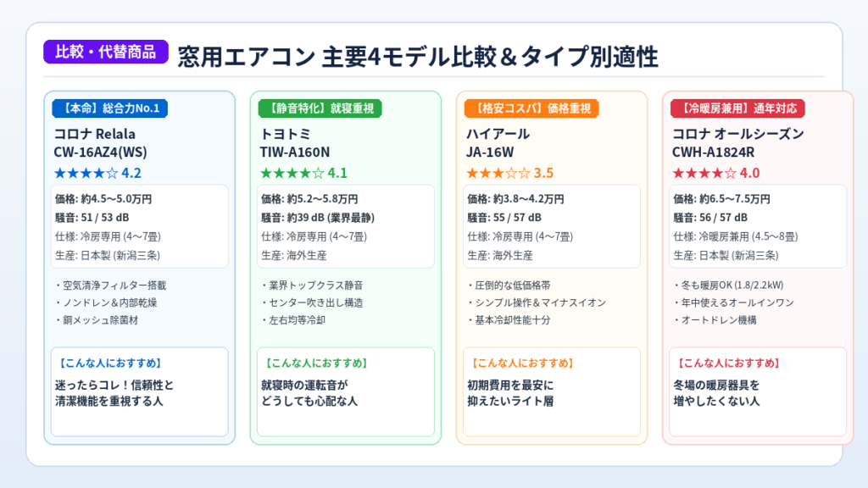Click the purple 比較・代替商品 badge
Screen dimensions: 868x488
tap(106, 52)
